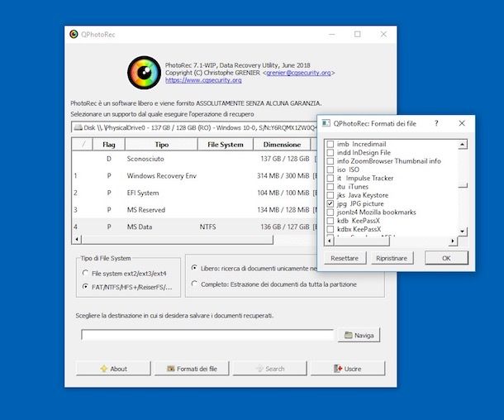This screenshot has width=504, height=420.
Task: Click format list scroll up arrow
Action: (462, 145)
